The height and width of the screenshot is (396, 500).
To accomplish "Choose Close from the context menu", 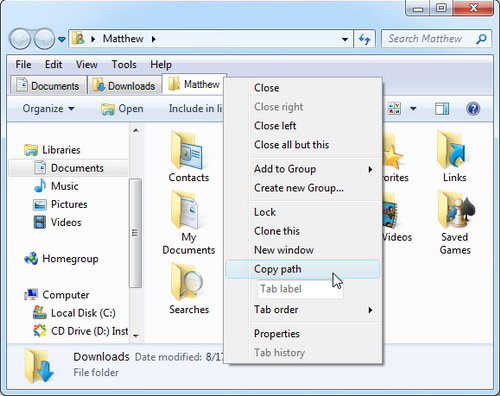I will pos(303,88).
